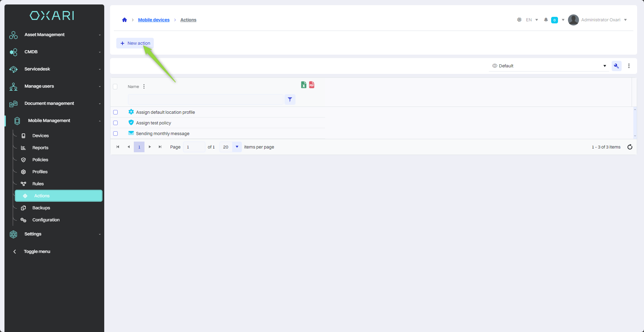The image size is (644, 332).
Task: Export the list to PDF
Action: coord(312,85)
